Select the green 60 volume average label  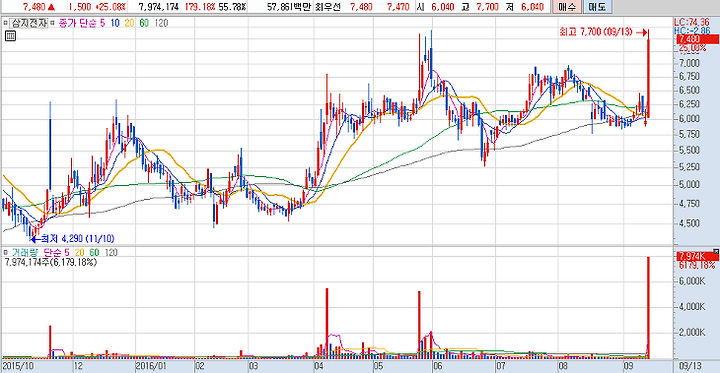click(94, 252)
